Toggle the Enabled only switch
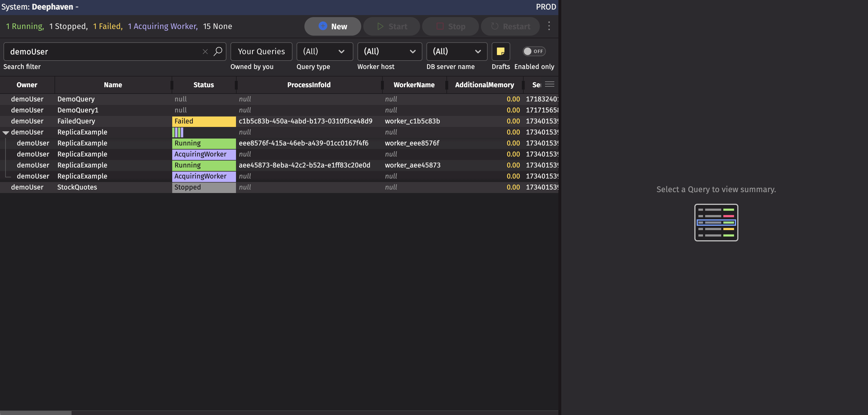Viewport: 868px width, 415px height. pyautogui.click(x=534, y=51)
